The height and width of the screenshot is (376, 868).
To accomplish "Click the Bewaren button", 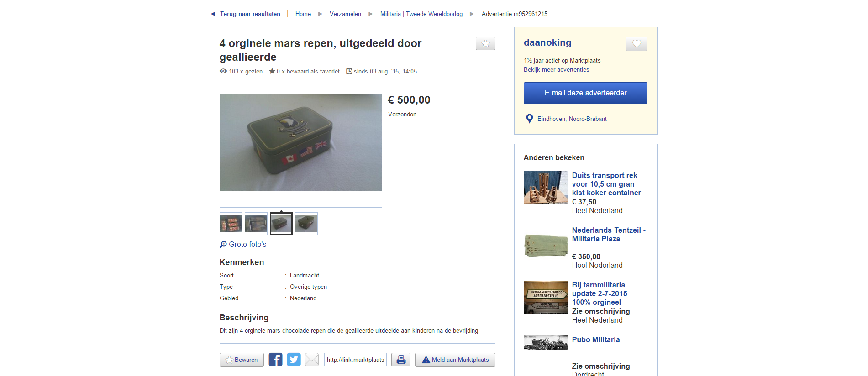I will click(242, 360).
